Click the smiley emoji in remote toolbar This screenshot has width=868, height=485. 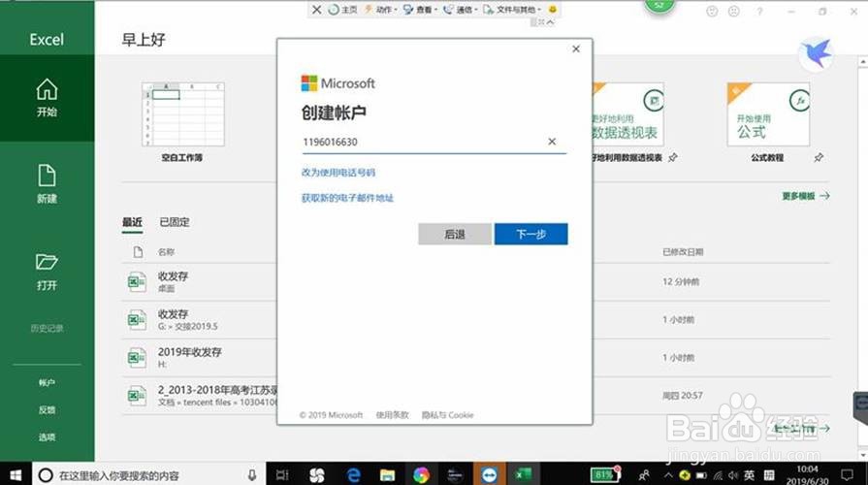(552, 10)
